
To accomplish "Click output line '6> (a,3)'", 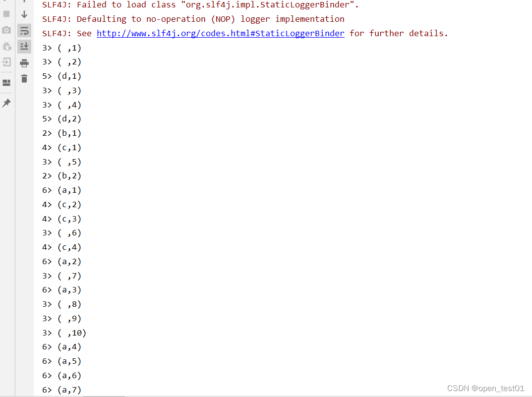I will click(62, 290).
